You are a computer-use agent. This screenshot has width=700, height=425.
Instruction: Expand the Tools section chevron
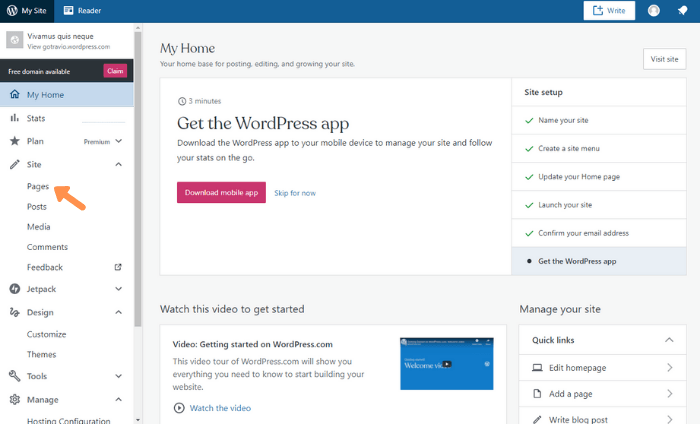click(x=118, y=376)
